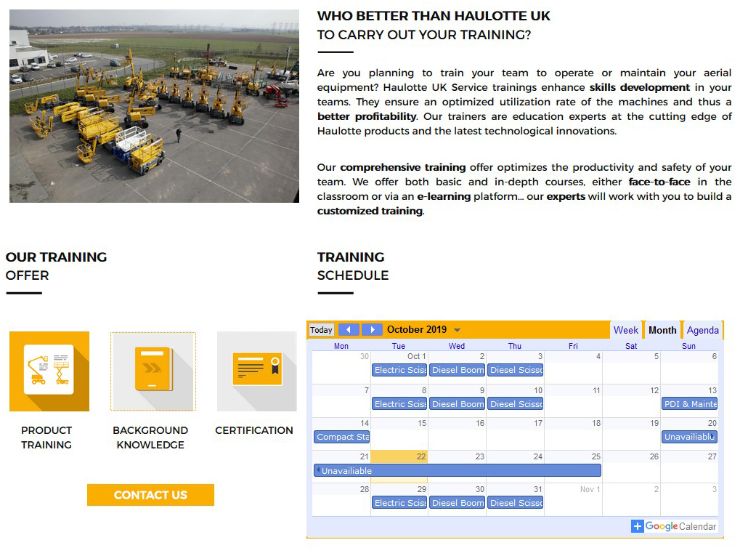This screenshot has width=756, height=556.
Task: Select date 12 in the calendar
Action: [654, 390]
